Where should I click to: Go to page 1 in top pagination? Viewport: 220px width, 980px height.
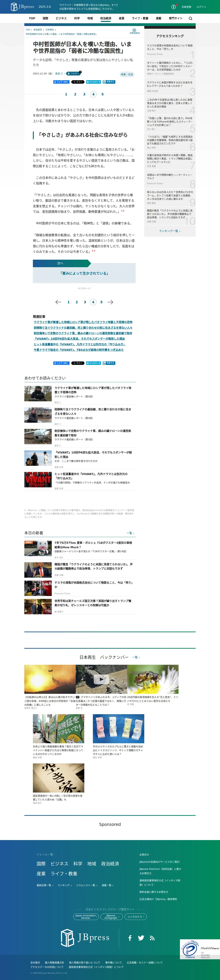click(66, 94)
